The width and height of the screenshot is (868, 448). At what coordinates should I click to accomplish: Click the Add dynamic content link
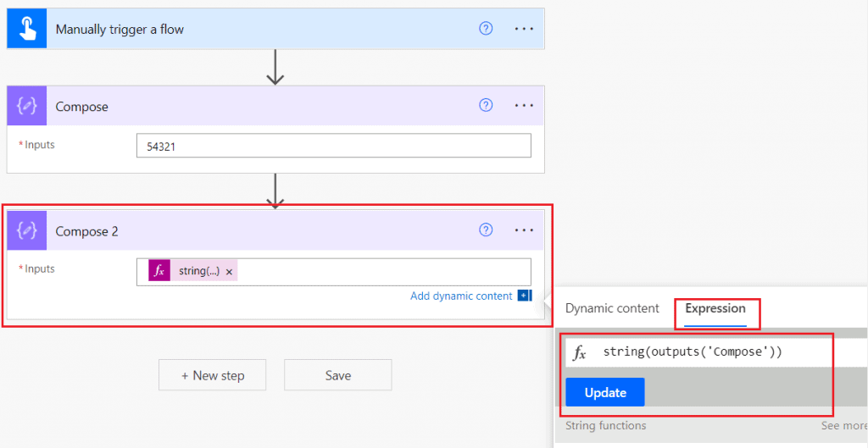click(x=461, y=296)
